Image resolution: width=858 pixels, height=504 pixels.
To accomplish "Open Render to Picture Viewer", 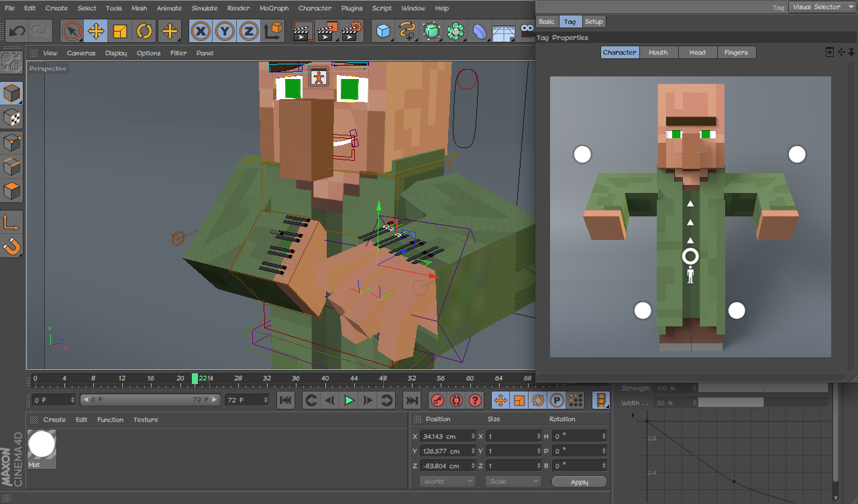I will 328,30.
